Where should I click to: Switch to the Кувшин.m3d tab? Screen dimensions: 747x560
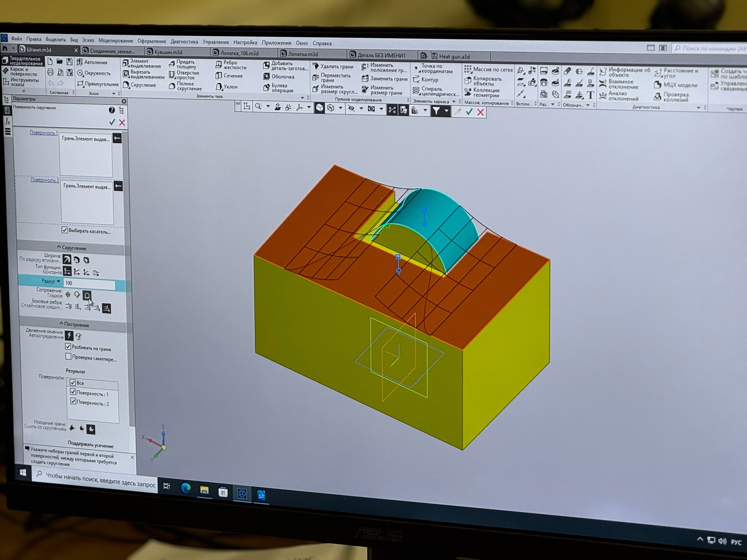click(168, 52)
